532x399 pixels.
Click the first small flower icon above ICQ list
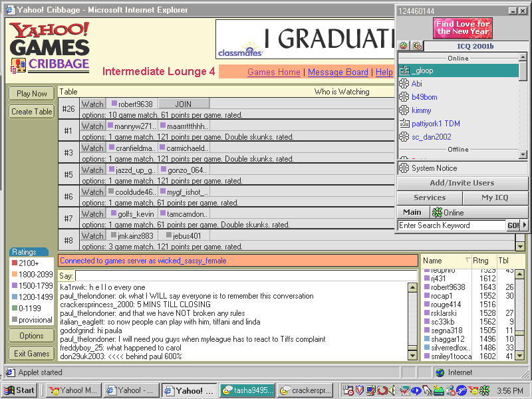coord(404,46)
